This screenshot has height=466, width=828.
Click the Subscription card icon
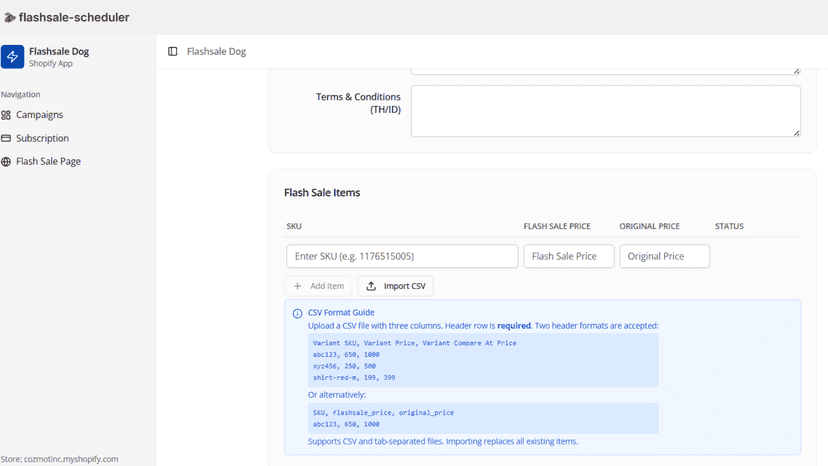[6, 138]
